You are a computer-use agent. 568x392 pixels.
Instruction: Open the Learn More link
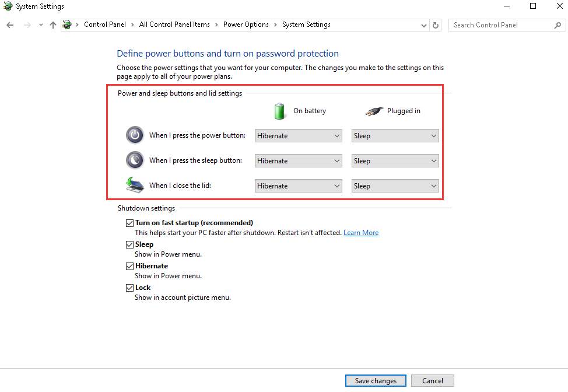coord(360,232)
